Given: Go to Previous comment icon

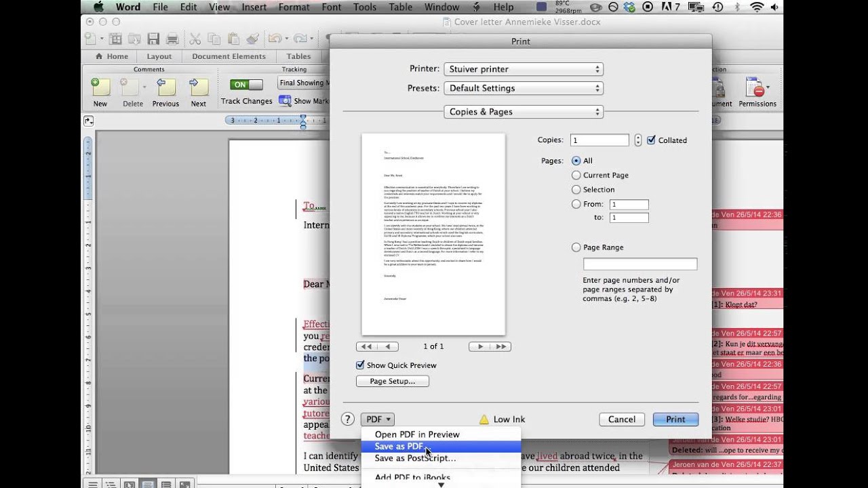Looking at the screenshot, I should 165,87.
